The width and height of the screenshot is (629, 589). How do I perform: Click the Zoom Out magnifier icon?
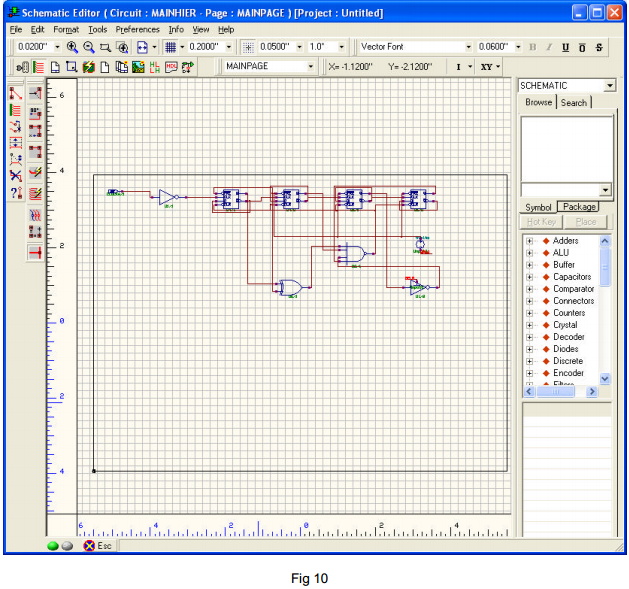[89, 47]
